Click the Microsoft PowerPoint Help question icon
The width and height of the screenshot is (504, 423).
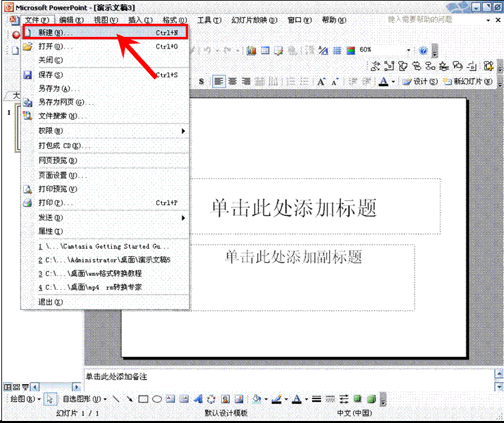(x=423, y=51)
